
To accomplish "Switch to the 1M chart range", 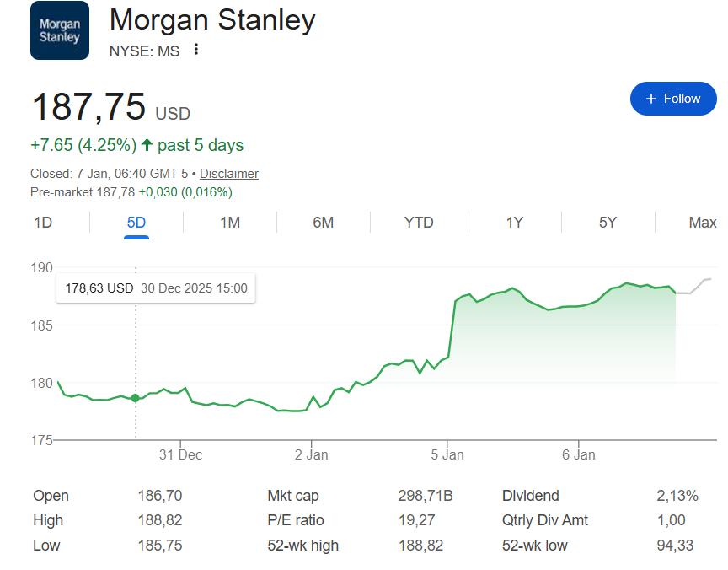I will [230, 223].
